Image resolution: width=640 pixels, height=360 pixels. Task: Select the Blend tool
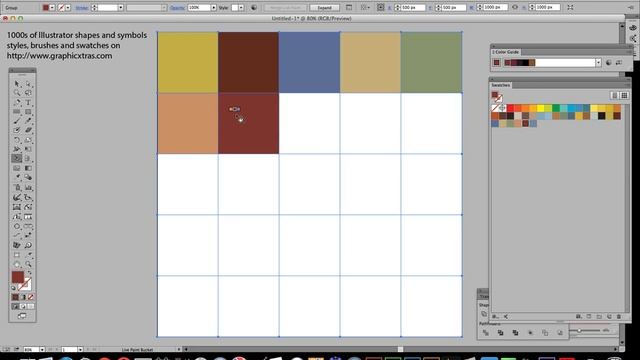(x=28, y=177)
